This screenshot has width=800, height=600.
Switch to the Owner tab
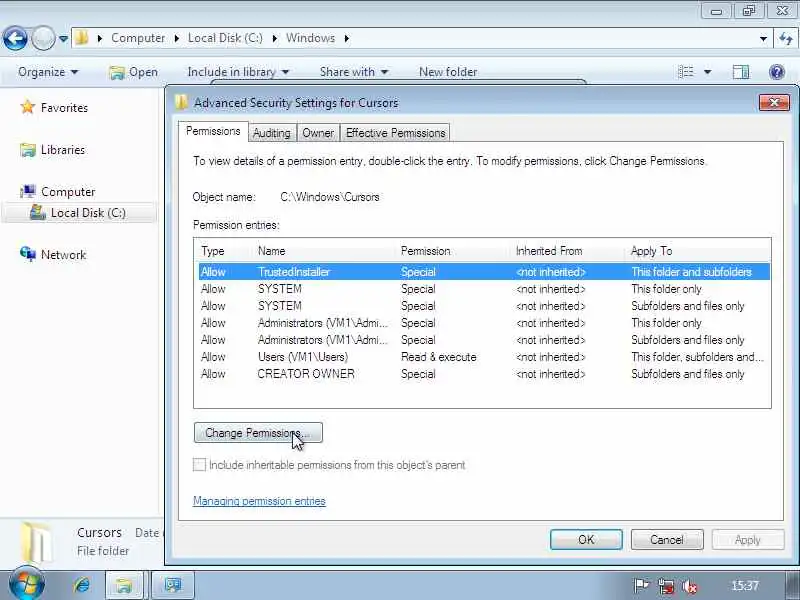(318, 133)
